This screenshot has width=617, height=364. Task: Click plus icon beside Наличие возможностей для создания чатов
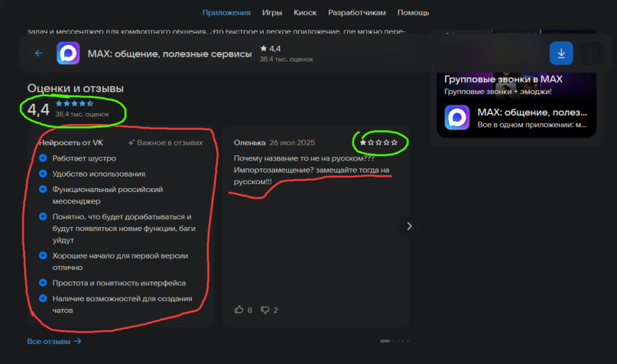click(x=43, y=298)
